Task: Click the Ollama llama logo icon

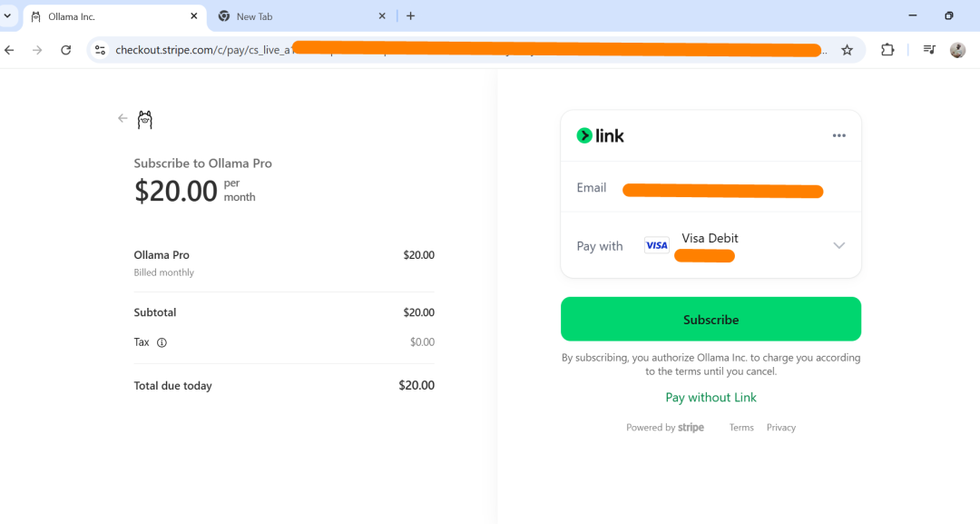Action: point(144,119)
